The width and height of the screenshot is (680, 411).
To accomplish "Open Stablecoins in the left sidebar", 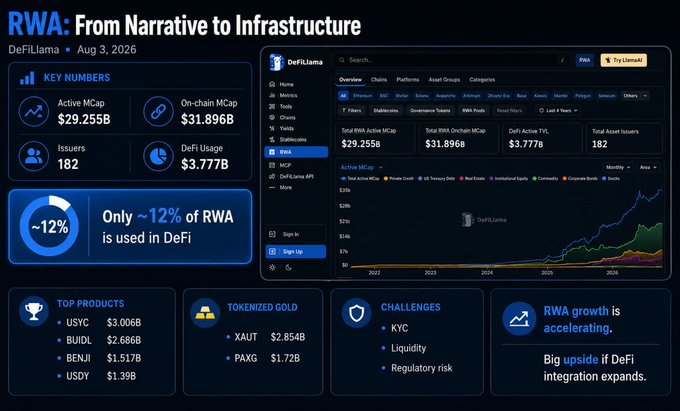I will (288, 140).
